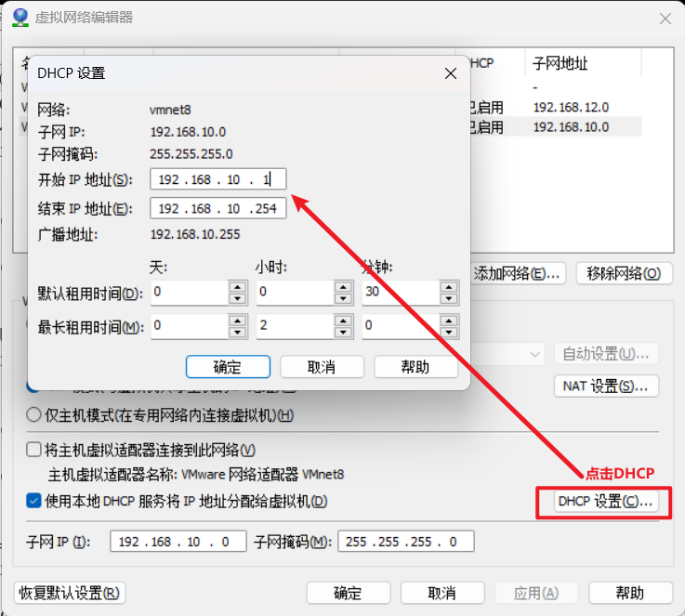Click 确定 in the DHCP dialog
This screenshot has width=685, height=616.
click(x=228, y=367)
